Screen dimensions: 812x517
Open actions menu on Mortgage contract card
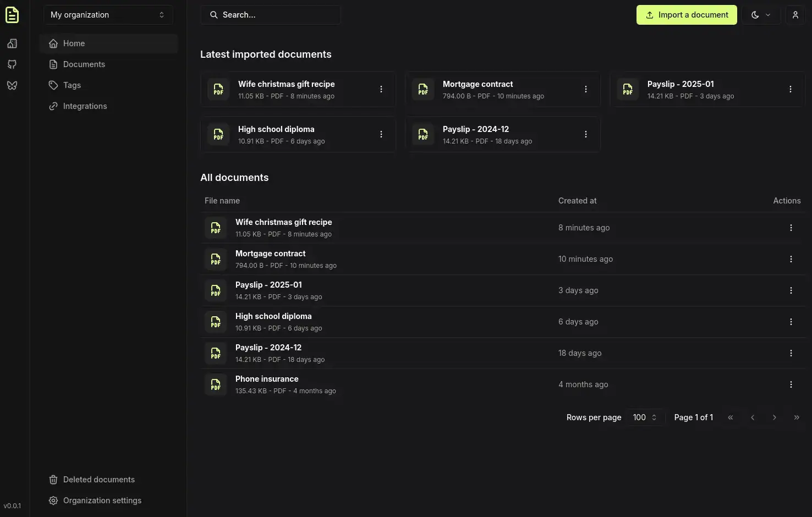[585, 89]
